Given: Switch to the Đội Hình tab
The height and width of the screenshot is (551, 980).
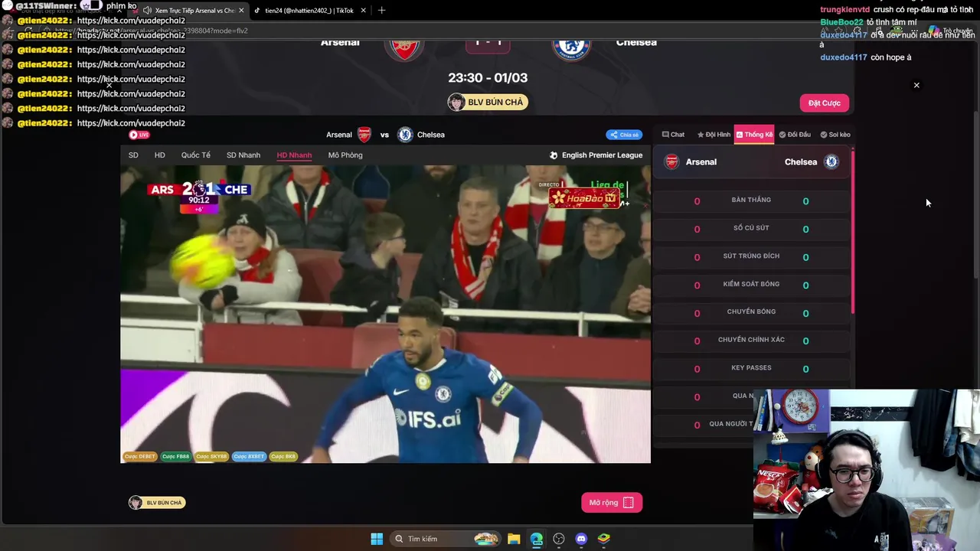Looking at the screenshot, I should point(714,135).
